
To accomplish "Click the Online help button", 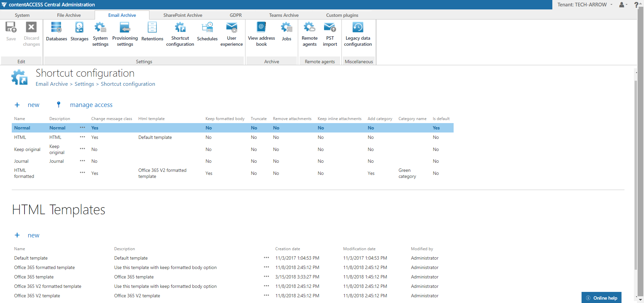I will coord(601,298).
